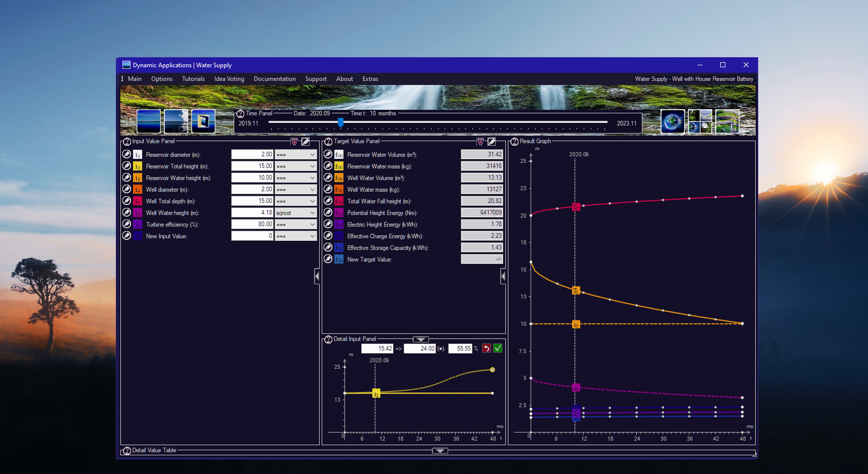Toggle the round button beside Reservoir diameter

click(x=127, y=154)
